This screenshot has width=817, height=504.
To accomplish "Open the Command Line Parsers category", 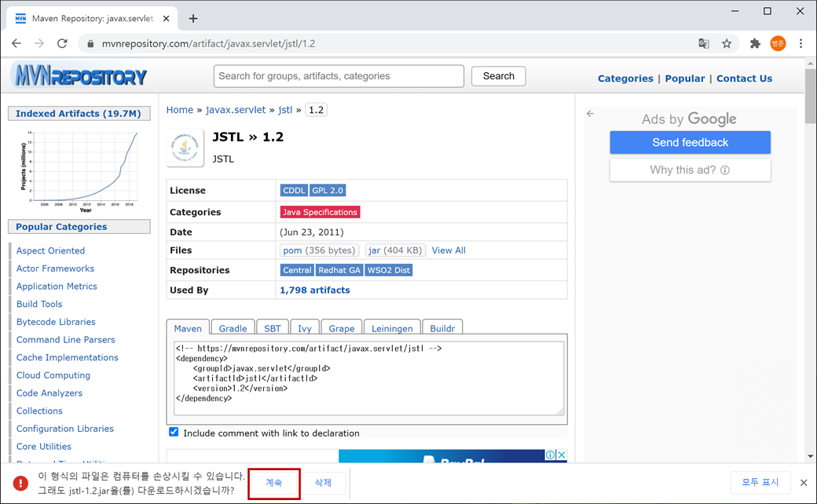I will point(66,339).
